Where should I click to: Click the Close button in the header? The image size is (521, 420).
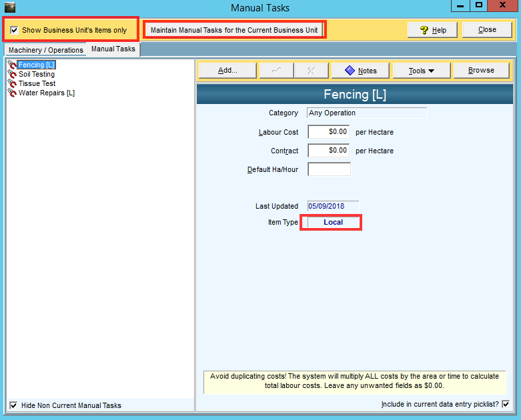pyautogui.click(x=487, y=30)
